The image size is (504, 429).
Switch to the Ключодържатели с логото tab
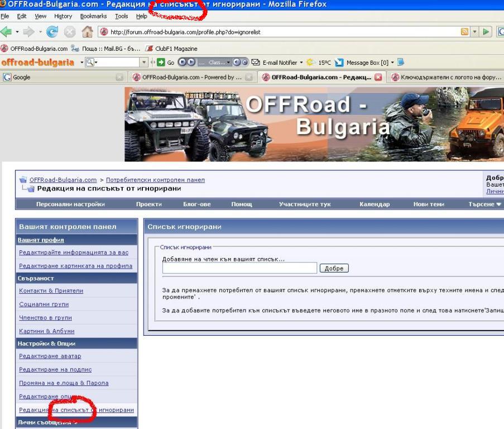click(447, 77)
